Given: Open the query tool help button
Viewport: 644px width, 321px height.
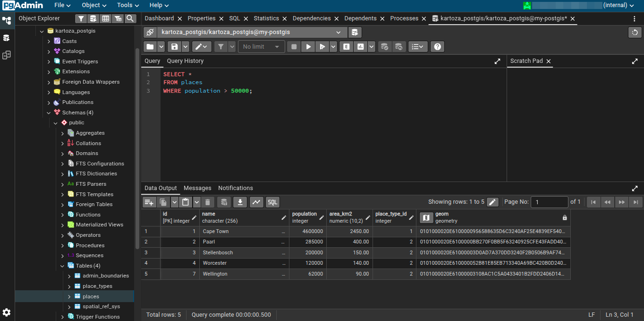Looking at the screenshot, I should point(437,46).
